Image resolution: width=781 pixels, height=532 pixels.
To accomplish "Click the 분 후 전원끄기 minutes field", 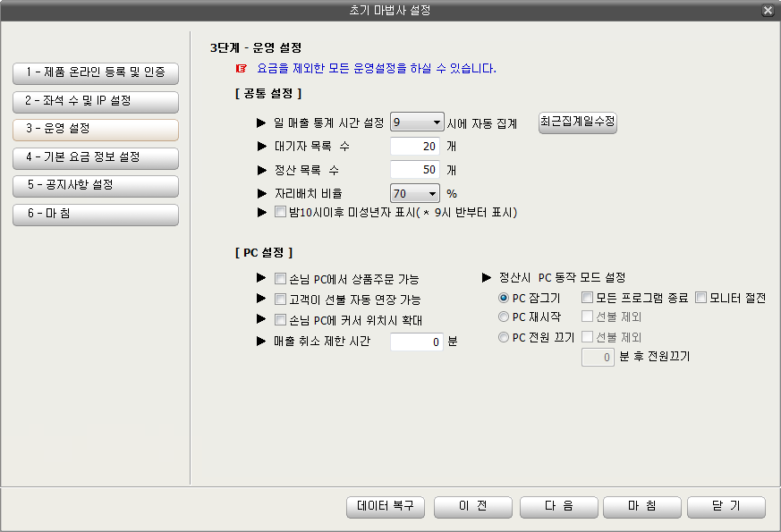I will tap(598, 358).
